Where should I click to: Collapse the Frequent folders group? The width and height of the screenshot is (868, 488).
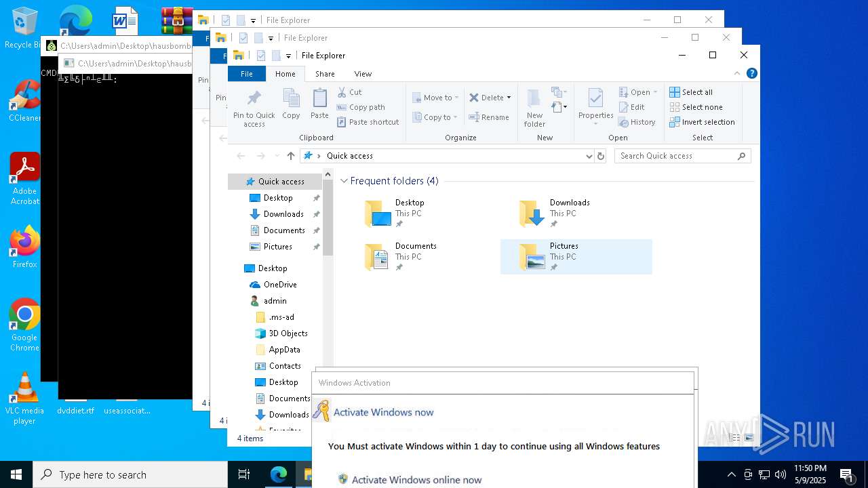344,181
